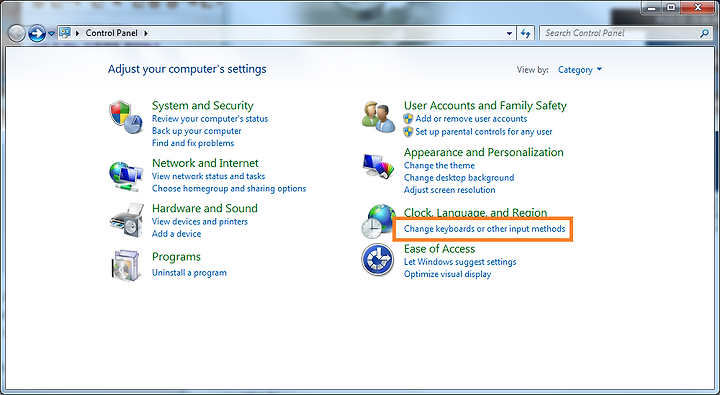Image resolution: width=720 pixels, height=395 pixels.
Task: Click Review your computer's status
Action: pyautogui.click(x=210, y=119)
